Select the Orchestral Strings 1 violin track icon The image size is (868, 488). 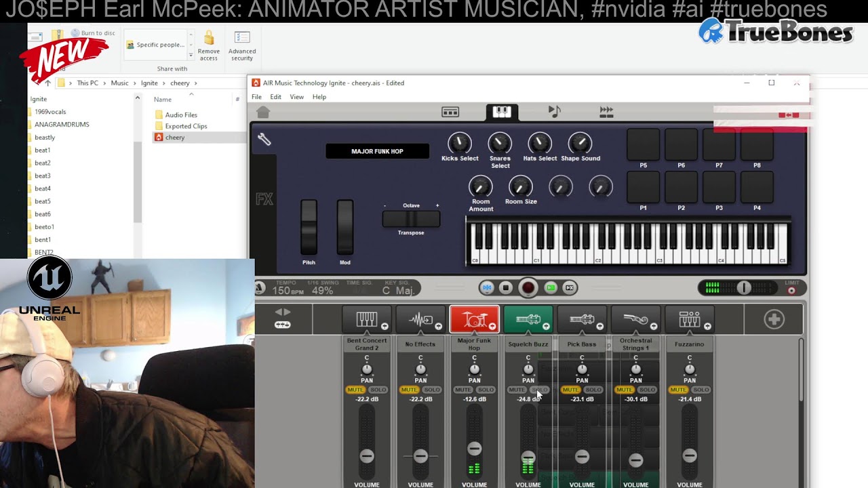635,319
